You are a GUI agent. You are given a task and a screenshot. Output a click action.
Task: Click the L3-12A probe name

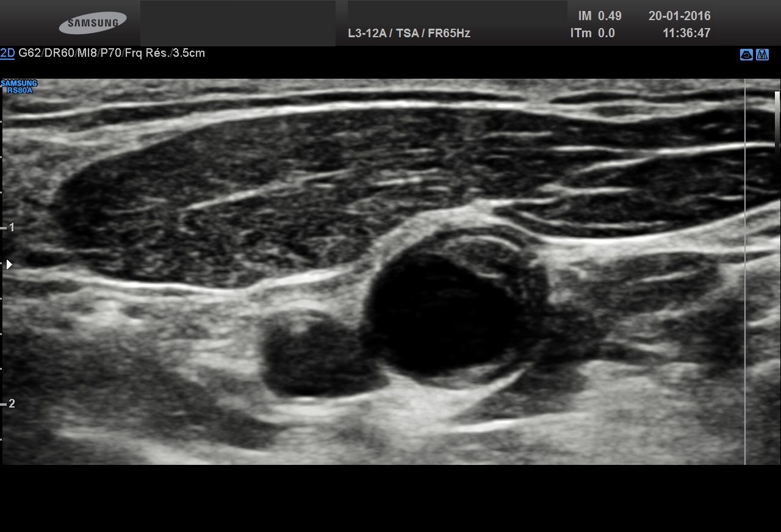[367, 33]
